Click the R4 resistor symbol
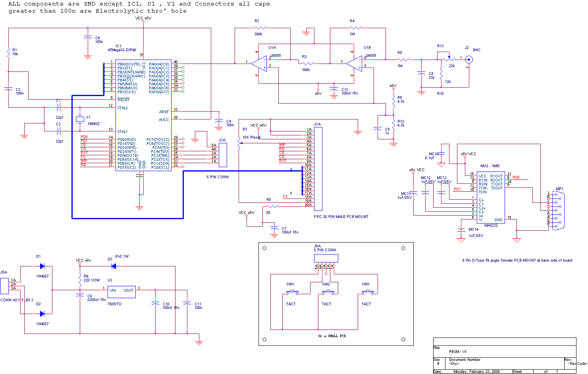The height and width of the screenshot is (374, 588). [x=356, y=28]
